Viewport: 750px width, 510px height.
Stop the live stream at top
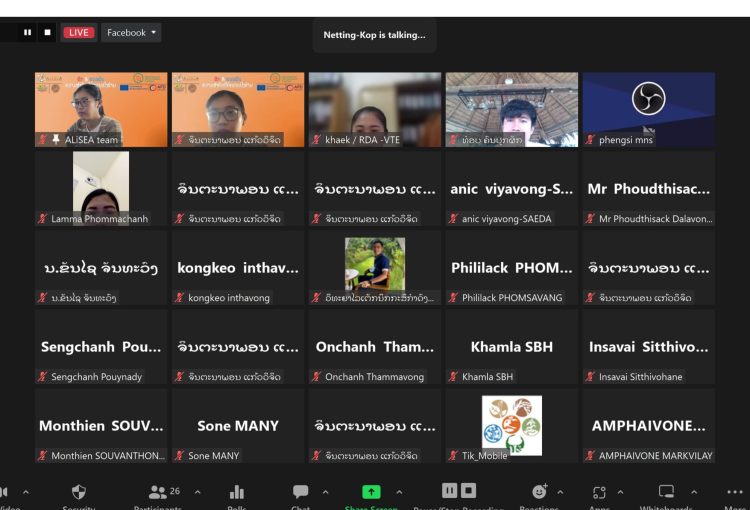click(x=46, y=33)
